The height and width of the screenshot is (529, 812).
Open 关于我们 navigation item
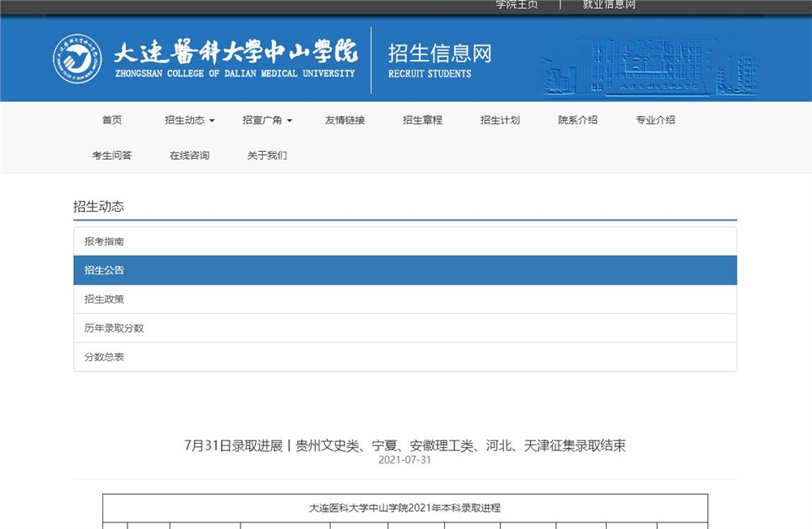(x=267, y=155)
